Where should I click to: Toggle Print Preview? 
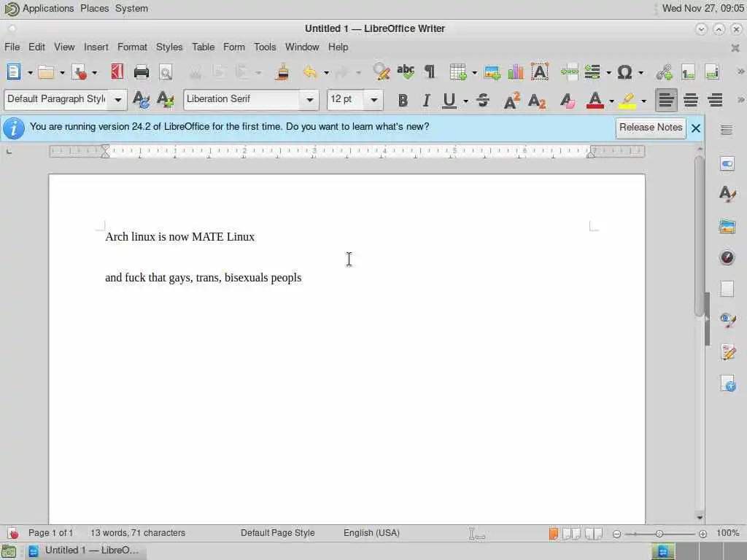point(166,72)
